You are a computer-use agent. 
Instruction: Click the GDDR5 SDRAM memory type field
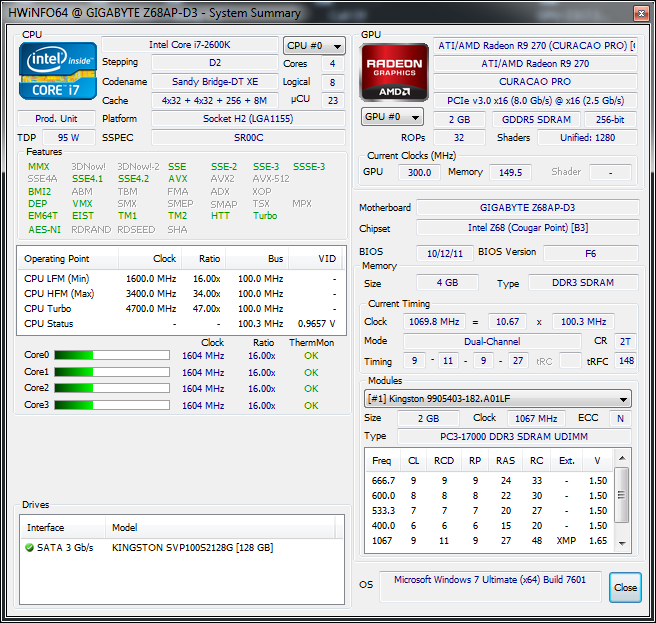[536, 120]
